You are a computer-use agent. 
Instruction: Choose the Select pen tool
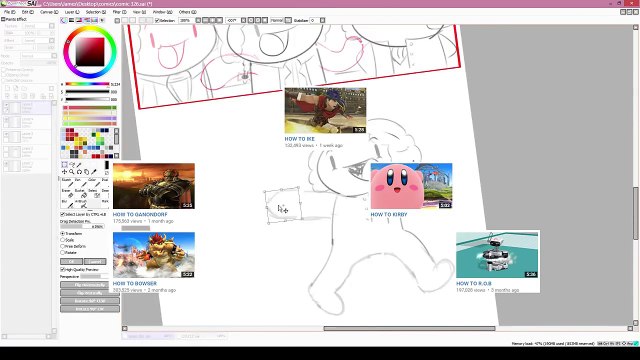pos(94,193)
